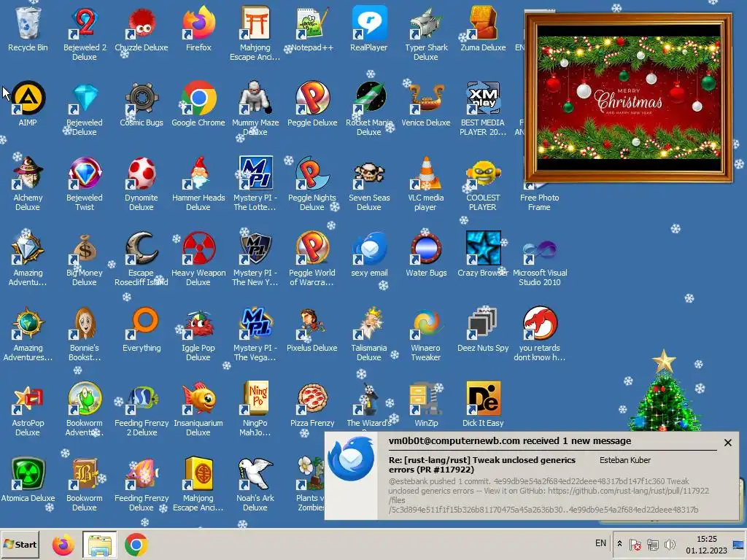Open Chrome from the taskbar
This screenshot has width=747, height=560.
[136, 545]
